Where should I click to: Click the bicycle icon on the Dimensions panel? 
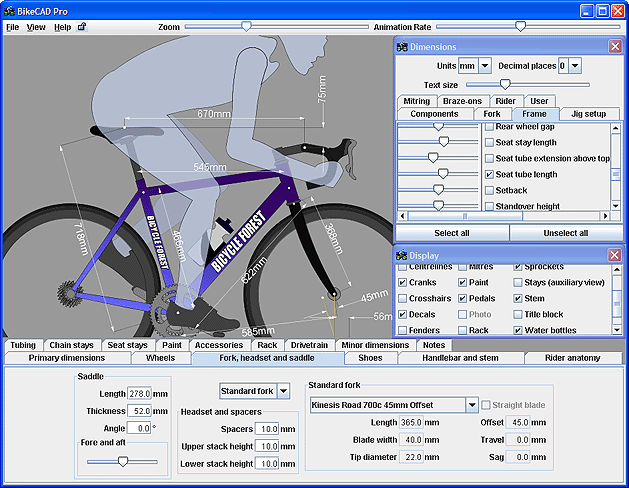[x=403, y=46]
